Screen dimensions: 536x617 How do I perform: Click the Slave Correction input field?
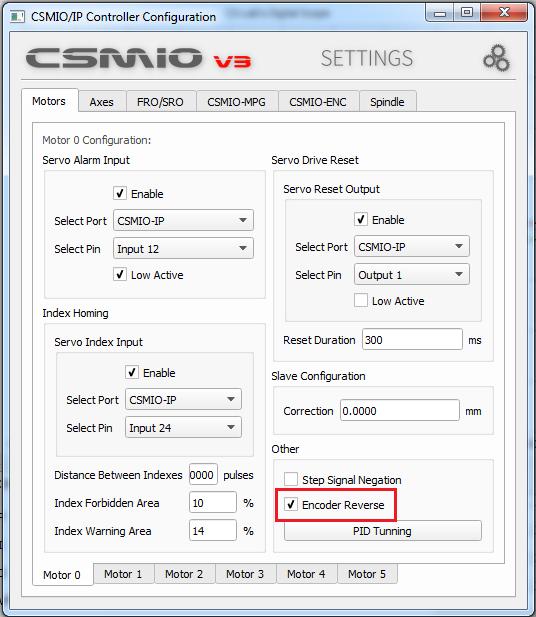(399, 410)
